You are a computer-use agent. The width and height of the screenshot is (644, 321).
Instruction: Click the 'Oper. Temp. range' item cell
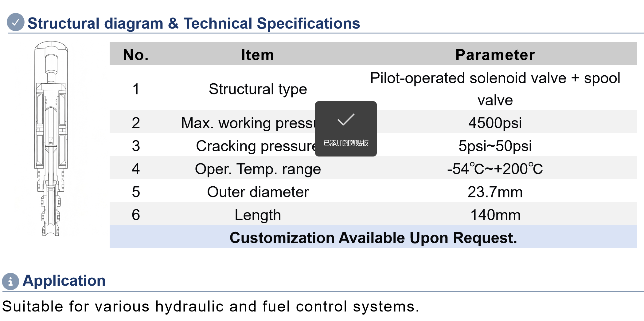258,169
